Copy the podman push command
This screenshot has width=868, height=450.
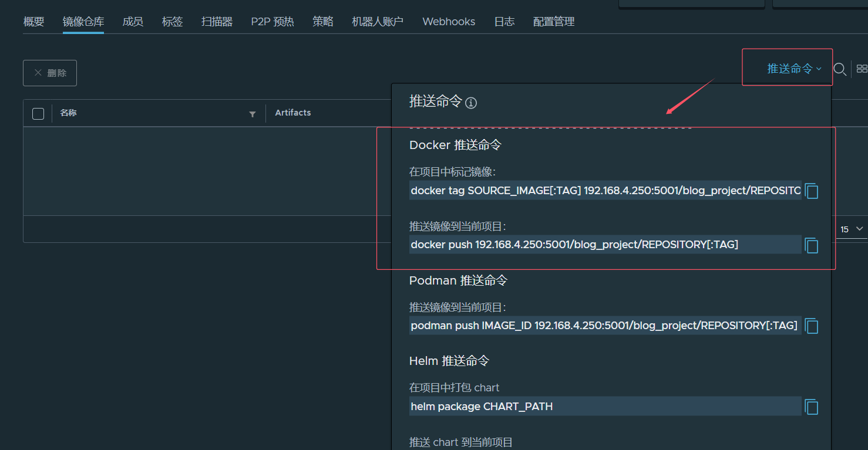[x=811, y=326]
